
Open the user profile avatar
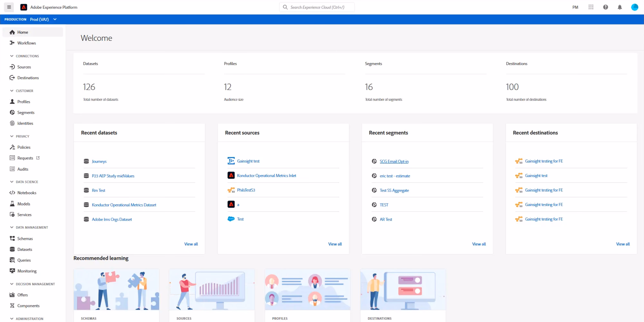[635, 7]
